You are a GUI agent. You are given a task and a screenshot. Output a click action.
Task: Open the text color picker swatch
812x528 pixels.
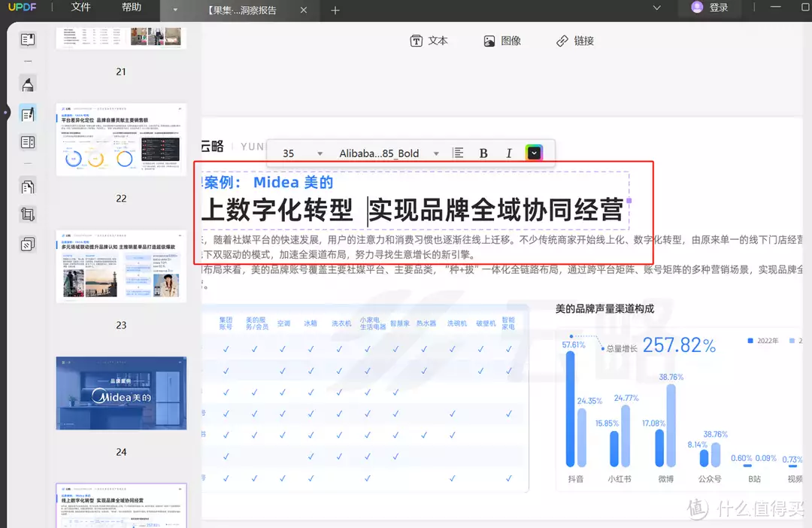(x=533, y=153)
